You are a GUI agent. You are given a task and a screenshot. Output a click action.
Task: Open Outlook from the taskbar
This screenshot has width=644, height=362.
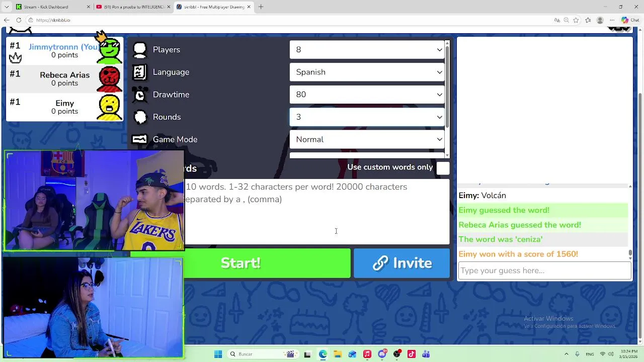pyautogui.click(x=352, y=354)
